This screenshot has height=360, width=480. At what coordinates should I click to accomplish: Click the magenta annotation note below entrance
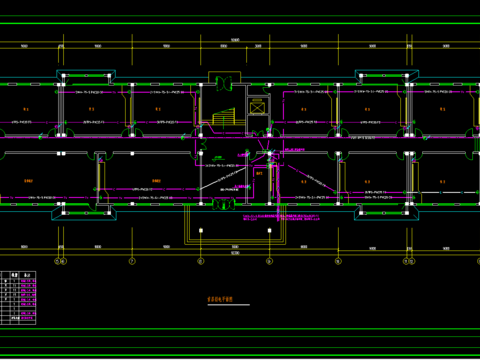pos(281,218)
